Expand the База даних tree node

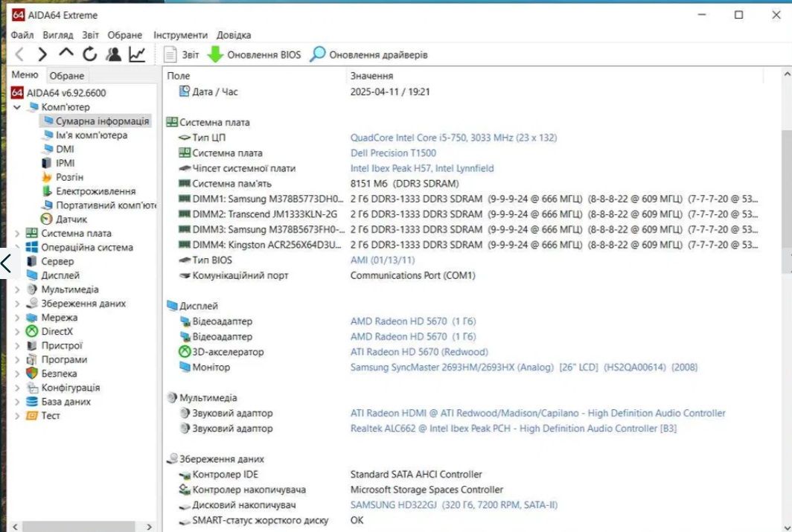point(17,402)
